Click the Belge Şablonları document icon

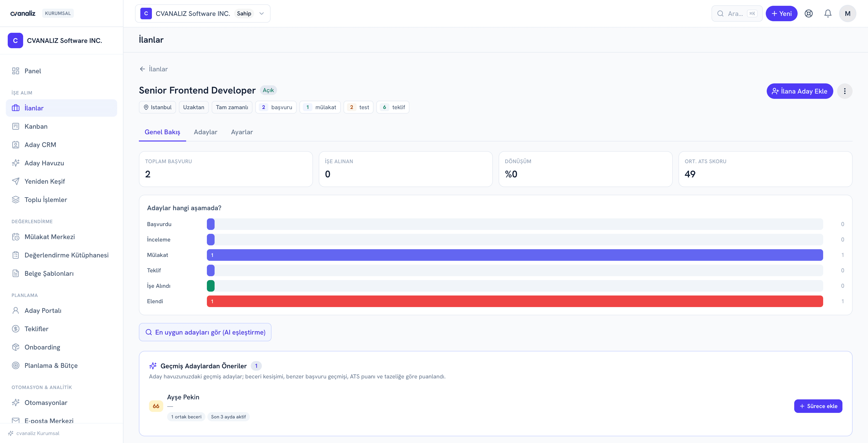point(15,273)
